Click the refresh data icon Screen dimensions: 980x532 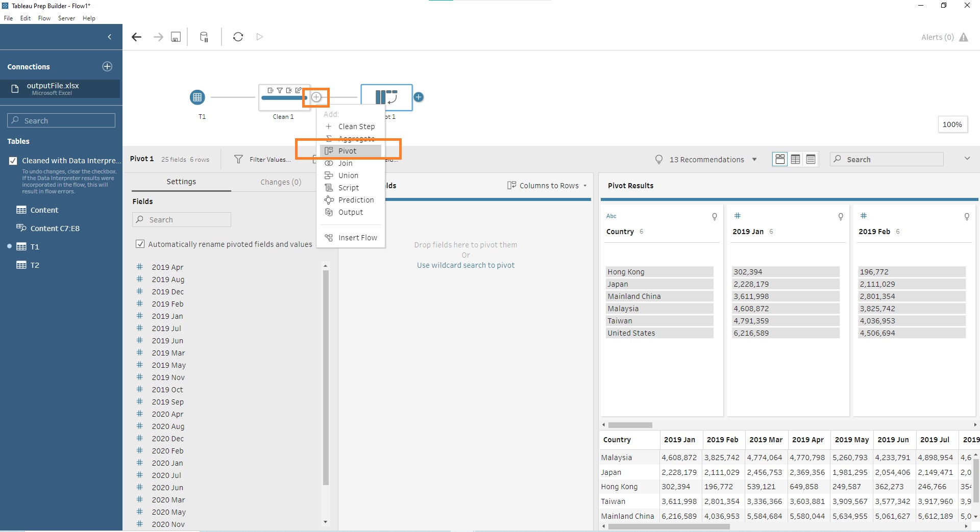pos(238,37)
